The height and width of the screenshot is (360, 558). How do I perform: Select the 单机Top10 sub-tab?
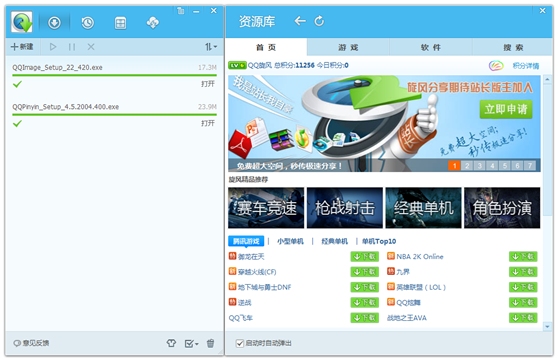pyautogui.click(x=379, y=241)
